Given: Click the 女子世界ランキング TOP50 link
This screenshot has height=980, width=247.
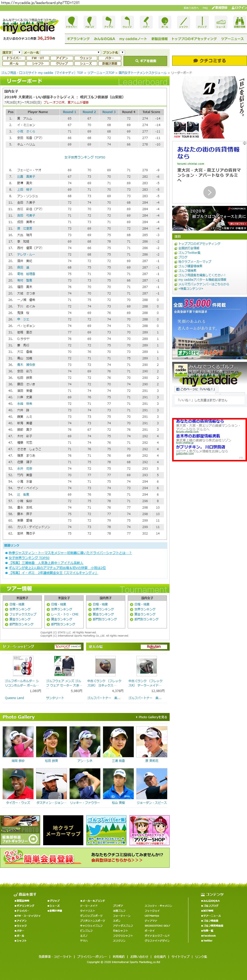Looking at the screenshot, I should [85, 157].
